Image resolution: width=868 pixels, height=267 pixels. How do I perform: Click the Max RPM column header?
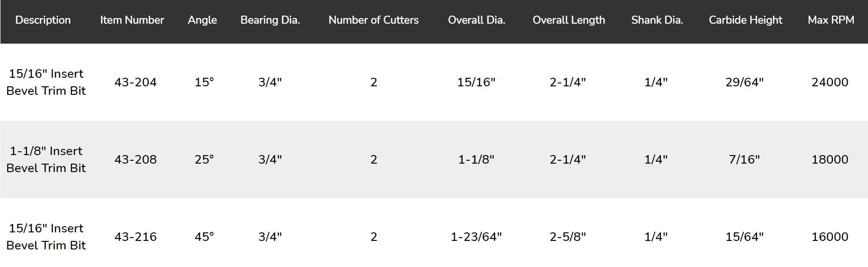831,20
